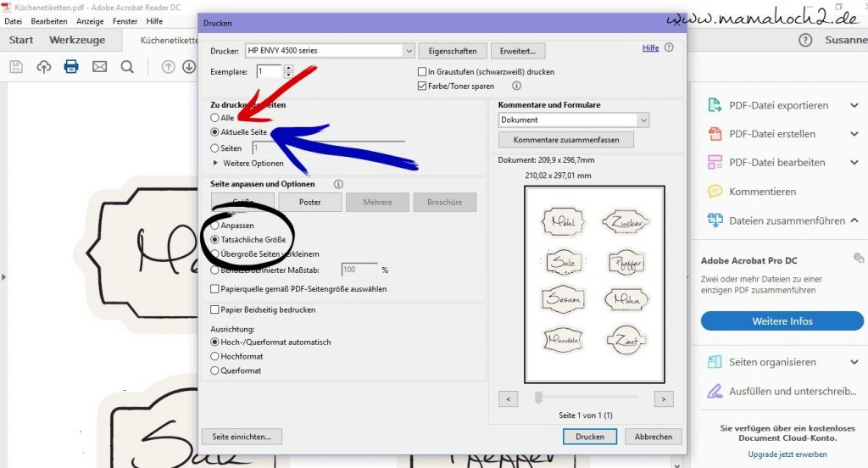This screenshot has width=868, height=468.
Task: Click the Erweitert... button
Action: (x=518, y=51)
